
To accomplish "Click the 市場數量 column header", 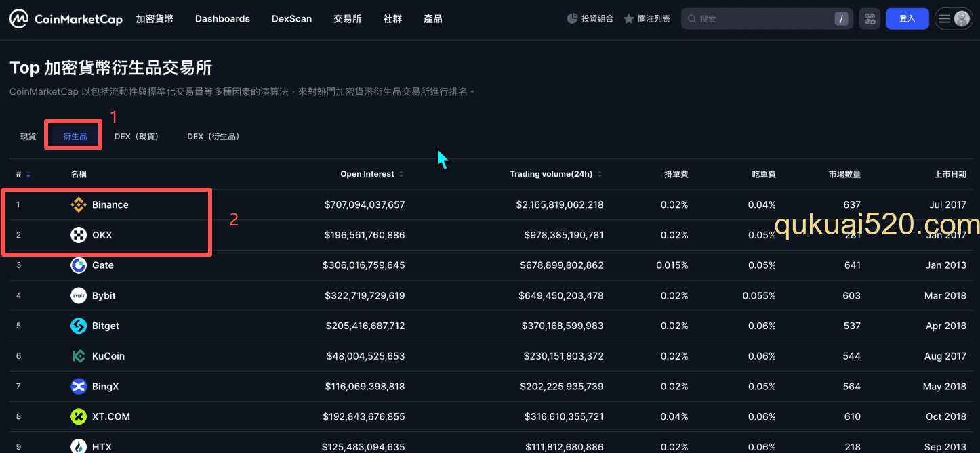I will [x=844, y=174].
